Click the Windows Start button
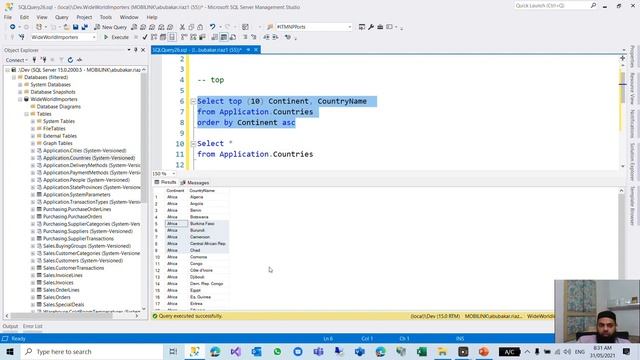The height and width of the screenshot is (360, 640). click(10, 351)
